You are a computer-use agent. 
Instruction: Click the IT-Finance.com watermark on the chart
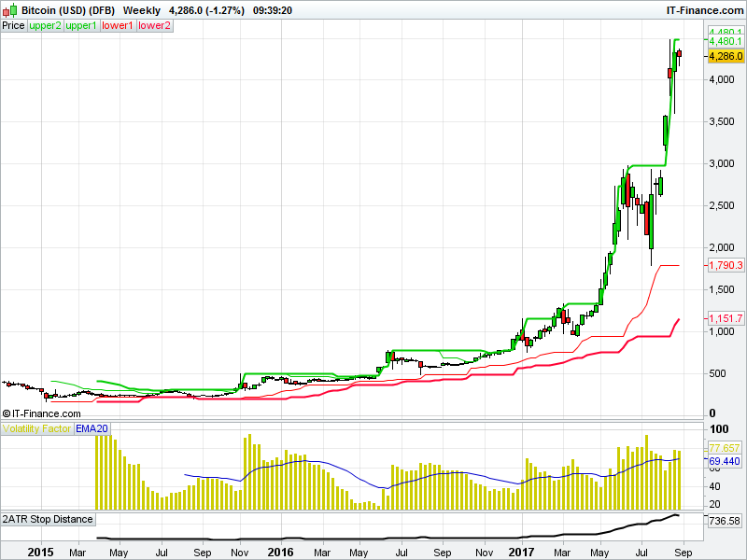(x=43, y=413)
